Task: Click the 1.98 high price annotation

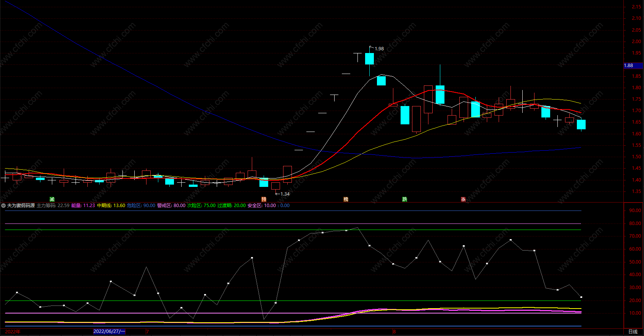Action: click(x=379, y=49)
